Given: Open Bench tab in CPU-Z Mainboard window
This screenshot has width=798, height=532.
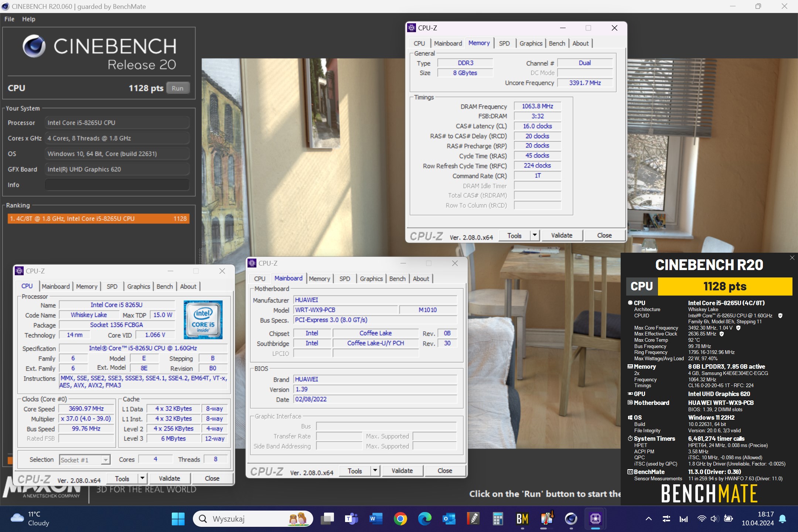Looking at the screenshot, I should tap(397, 279).
